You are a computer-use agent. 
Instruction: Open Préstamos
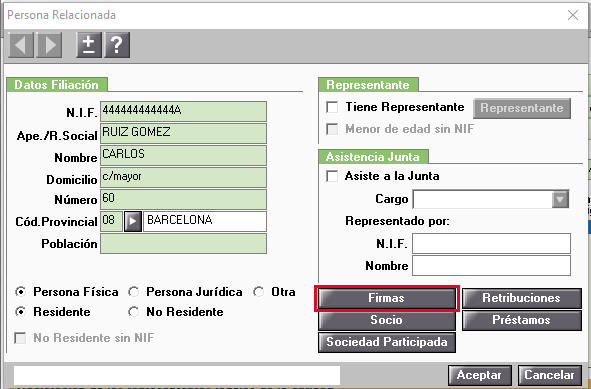click(522, 320)
